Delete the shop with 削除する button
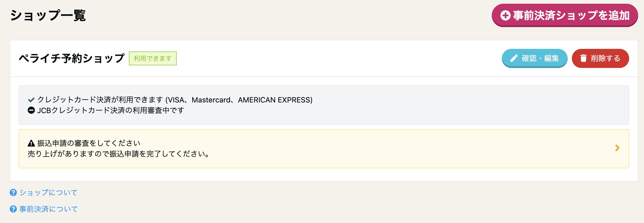Image resolution: width=644 pixels, height=223 pixels. [x=600, y=58]
